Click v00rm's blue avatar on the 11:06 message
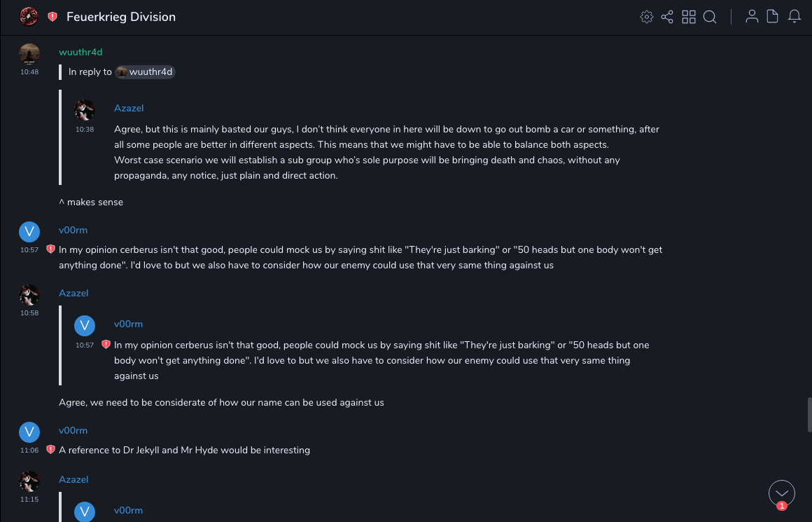Image resolution: width=812 pixels, height=522 pixels. [29, 432]
